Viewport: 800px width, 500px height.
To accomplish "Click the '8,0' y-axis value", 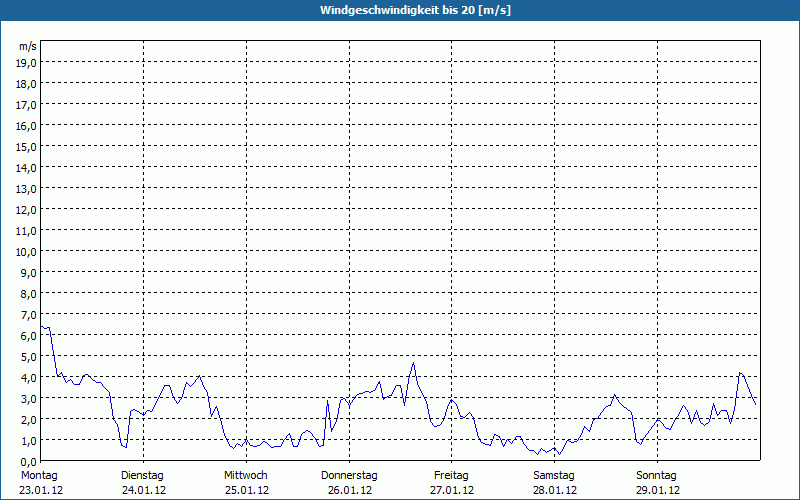I will (29, 294).
